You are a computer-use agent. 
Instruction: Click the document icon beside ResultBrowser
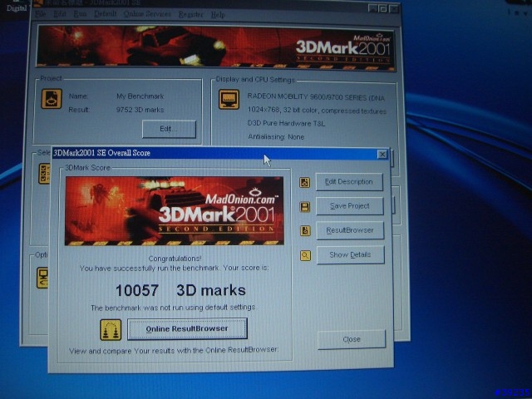click(305, 231)
